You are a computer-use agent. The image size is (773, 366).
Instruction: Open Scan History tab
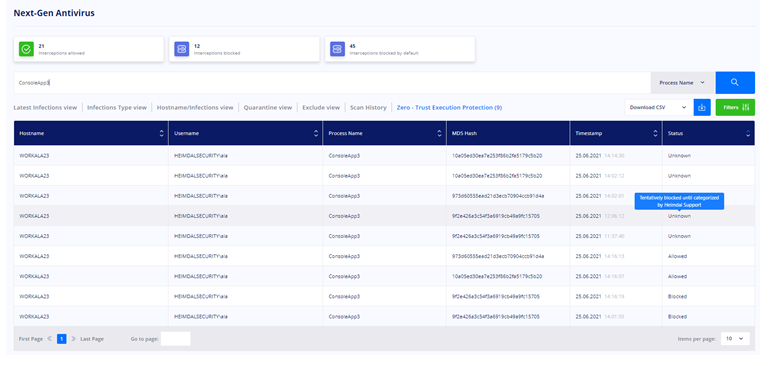tap(368, 108)
